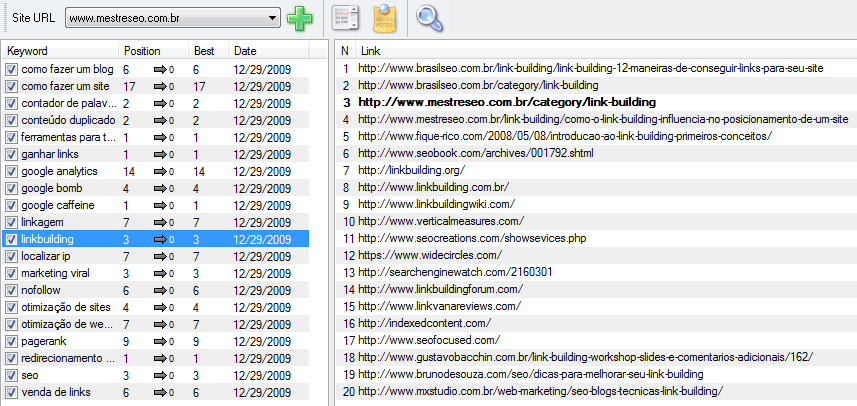Sort by the Keyword column header
The width and height of the screenshot is (857, 406).
point(60,50)
